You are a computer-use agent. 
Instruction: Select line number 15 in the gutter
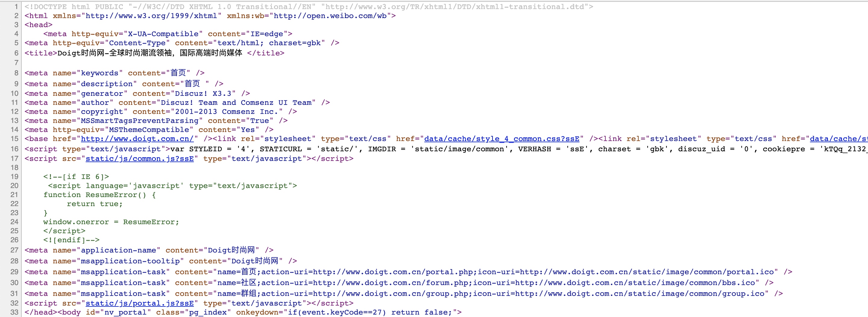pyautogui.click(x=14, y=139)
